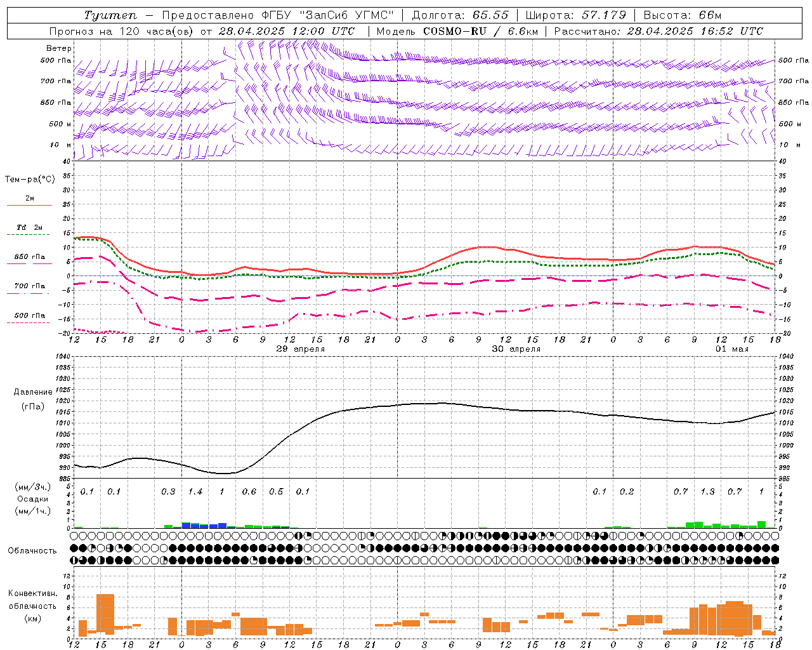The width and height of the screenshot is (812, 650).
Task: Click the "Тем-ра(°C)" temperature panel label
Action: (x=30, y=179)
